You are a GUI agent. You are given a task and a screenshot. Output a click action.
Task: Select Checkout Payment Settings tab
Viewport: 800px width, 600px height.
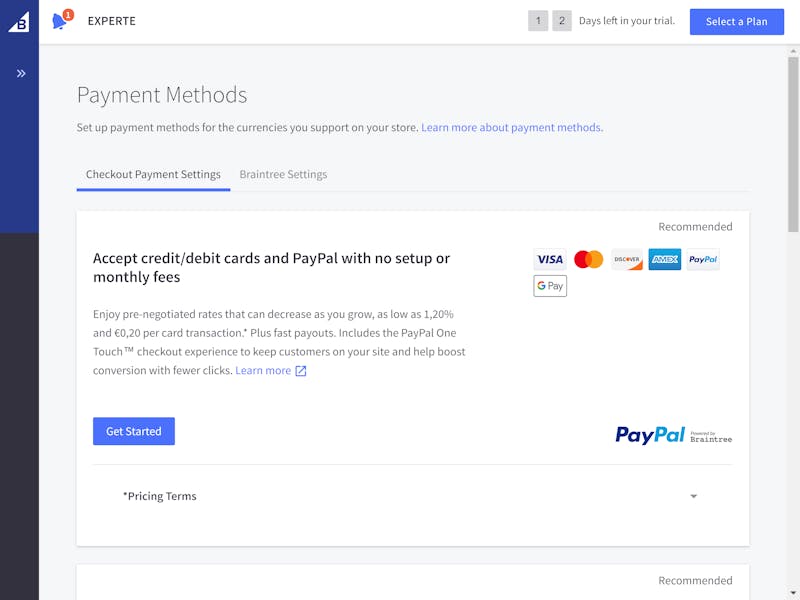tap(153, 174)
